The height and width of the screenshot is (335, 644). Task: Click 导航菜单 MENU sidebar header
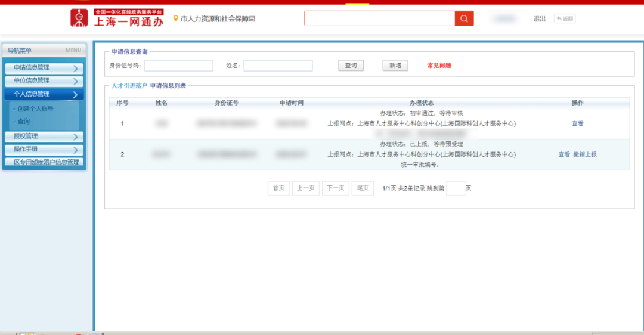tap(44, 51)
